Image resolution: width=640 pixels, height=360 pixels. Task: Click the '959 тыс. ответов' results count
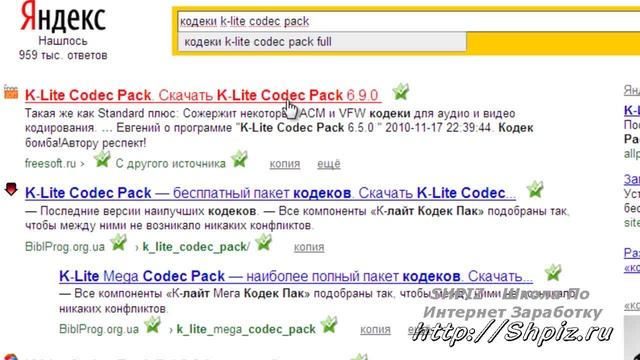pos(63,55)
